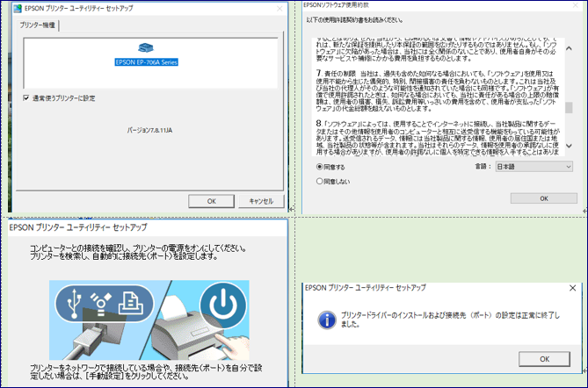This screenshot has width=588, height=388.
Task: Click the 手動設定 instruction text
Action: pos(146,371)
